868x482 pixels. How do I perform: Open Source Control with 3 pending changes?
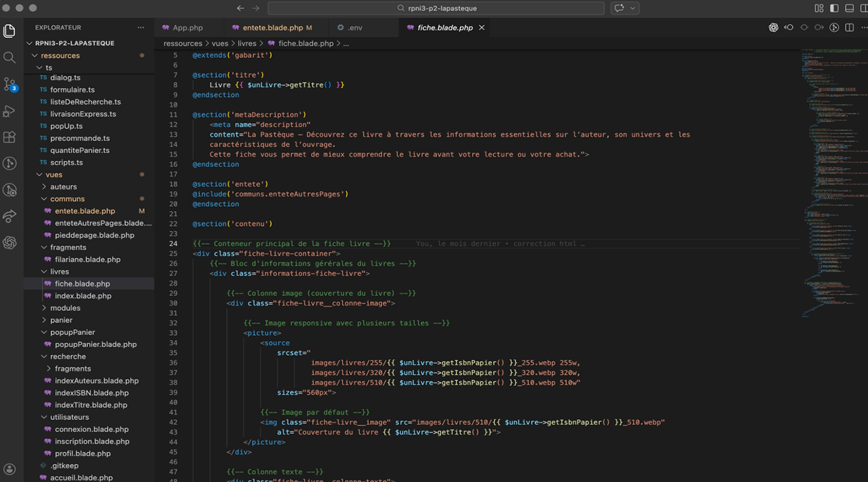click(10, 84)
